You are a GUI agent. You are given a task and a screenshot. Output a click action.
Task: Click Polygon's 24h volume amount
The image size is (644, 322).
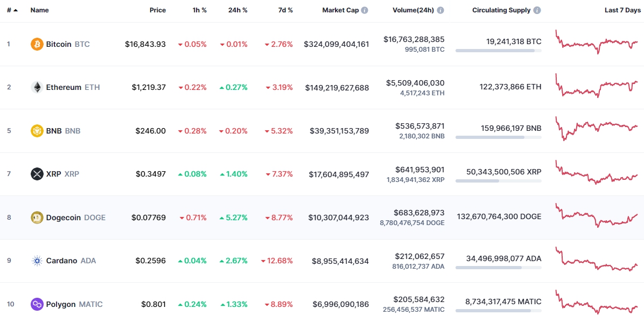(x=418, y=299)
